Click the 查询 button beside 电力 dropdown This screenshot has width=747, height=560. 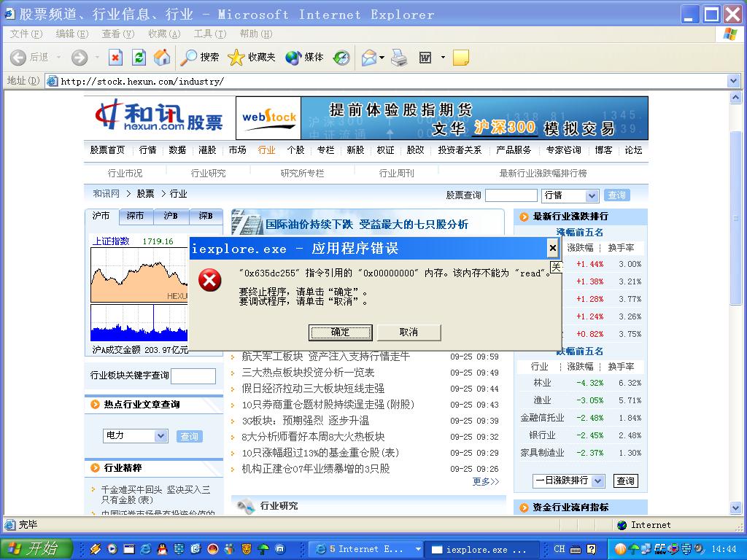tap(190, 436)
